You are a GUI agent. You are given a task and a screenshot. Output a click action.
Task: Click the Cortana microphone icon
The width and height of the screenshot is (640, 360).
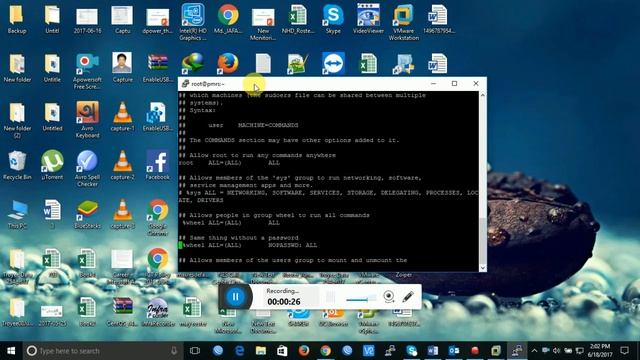174,351
